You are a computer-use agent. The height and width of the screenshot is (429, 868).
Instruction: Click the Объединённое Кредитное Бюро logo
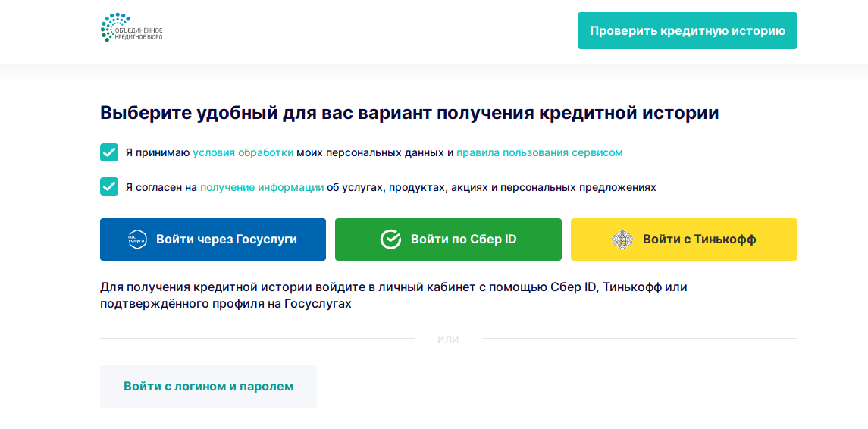point(132,28)
